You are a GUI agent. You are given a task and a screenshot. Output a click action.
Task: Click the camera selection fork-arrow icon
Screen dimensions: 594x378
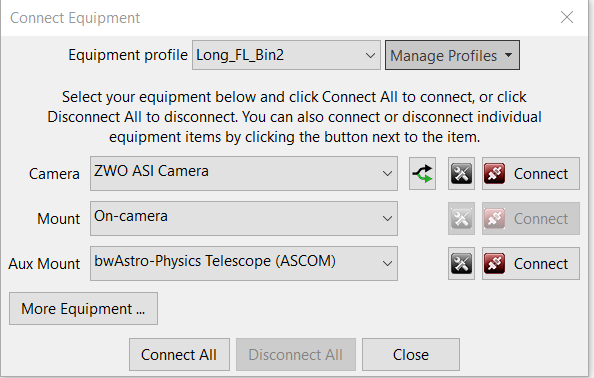point(422,174)
